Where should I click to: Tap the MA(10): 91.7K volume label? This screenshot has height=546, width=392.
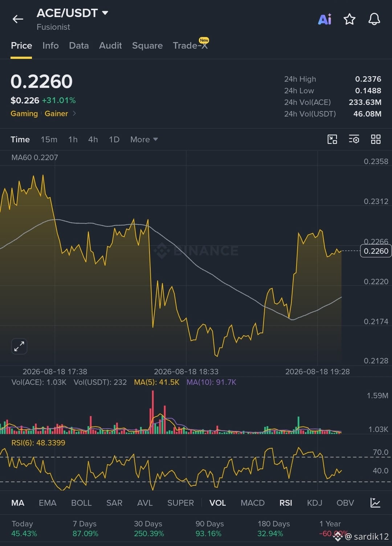click(x=211, y=382)
